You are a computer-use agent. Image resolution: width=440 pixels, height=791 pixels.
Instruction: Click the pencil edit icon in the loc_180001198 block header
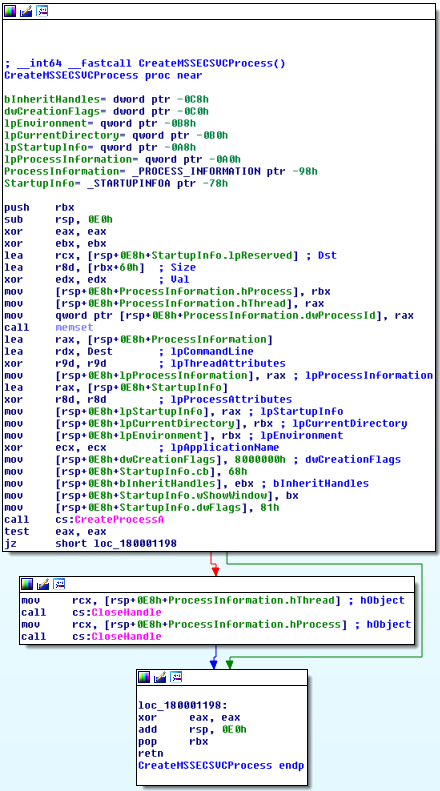coord(160,677)
